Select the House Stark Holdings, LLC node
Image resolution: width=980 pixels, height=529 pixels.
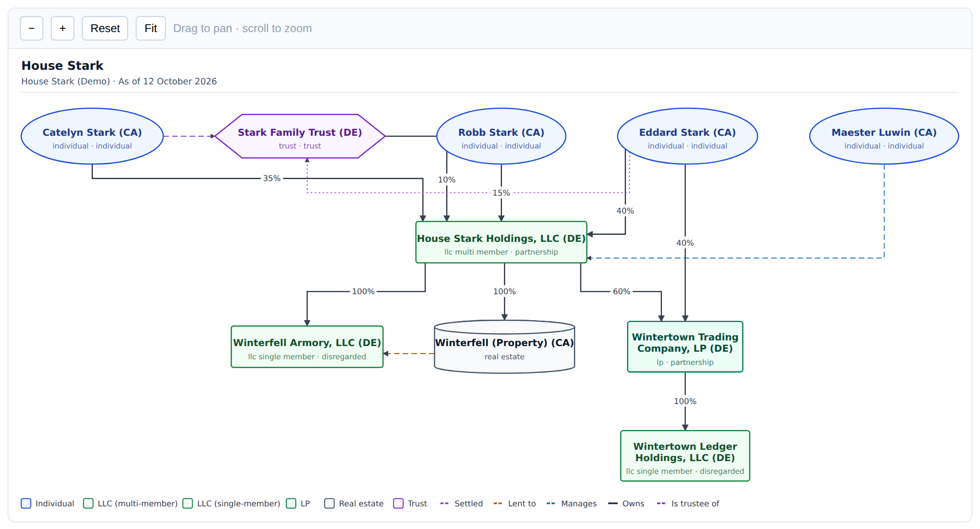(x=501, y=242)
